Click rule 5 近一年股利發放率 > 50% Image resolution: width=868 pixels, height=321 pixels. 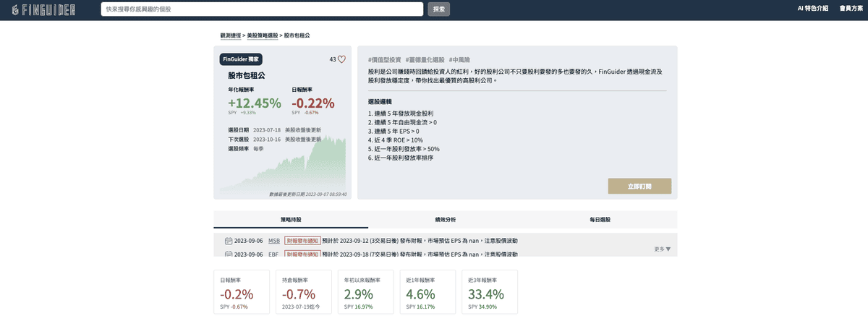pos(404,149)
